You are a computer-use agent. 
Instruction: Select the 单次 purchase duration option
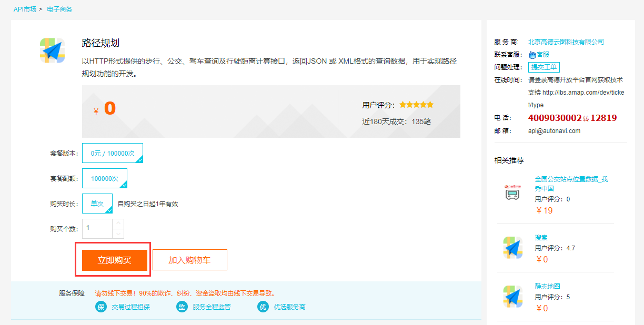(x=97, y=204)
